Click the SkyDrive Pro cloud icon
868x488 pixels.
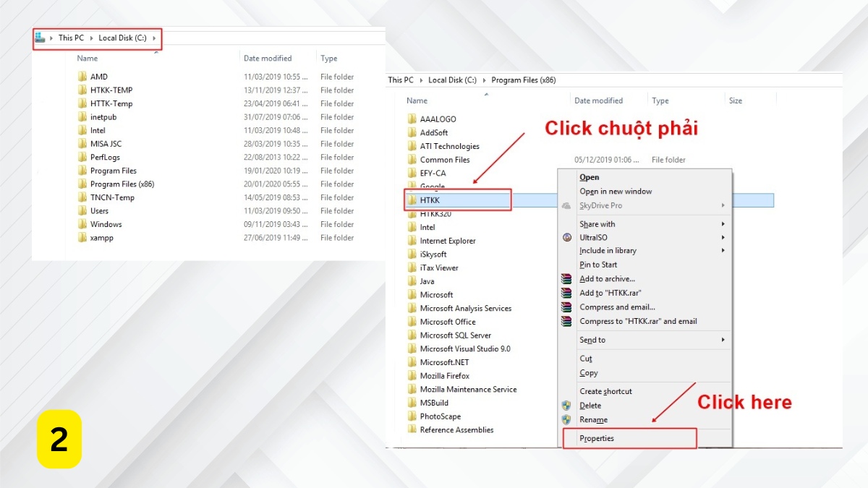(x=567, y=205)
